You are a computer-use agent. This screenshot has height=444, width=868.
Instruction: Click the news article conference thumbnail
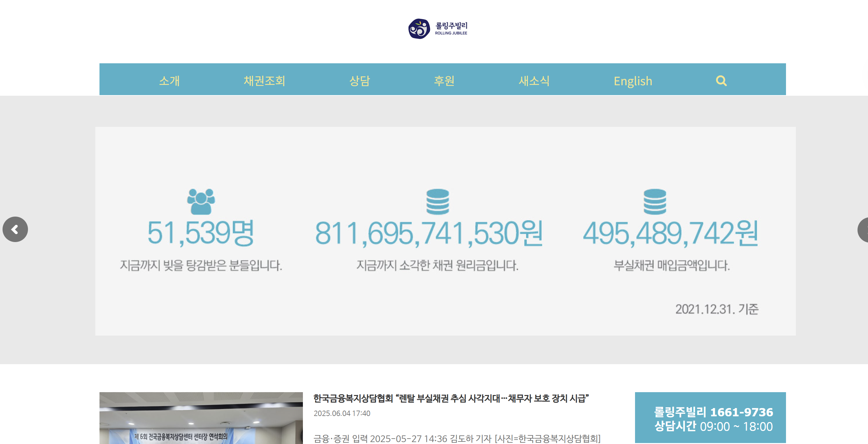(x=201, y=418)
